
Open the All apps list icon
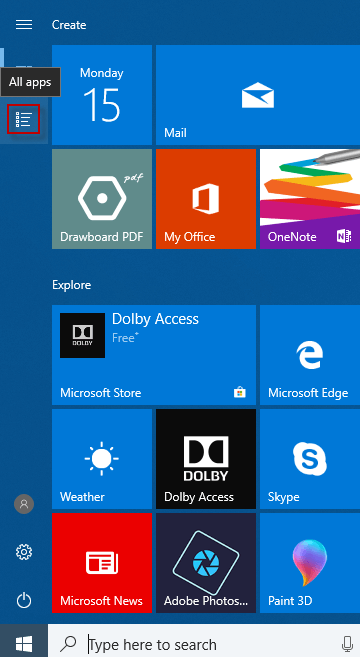(x=23, y=119)
